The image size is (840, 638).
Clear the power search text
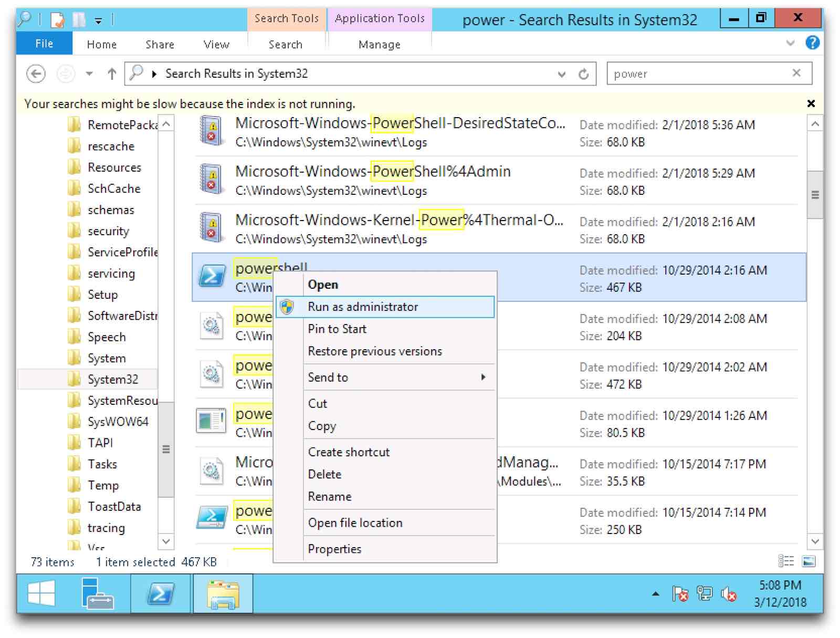(796, 73)
